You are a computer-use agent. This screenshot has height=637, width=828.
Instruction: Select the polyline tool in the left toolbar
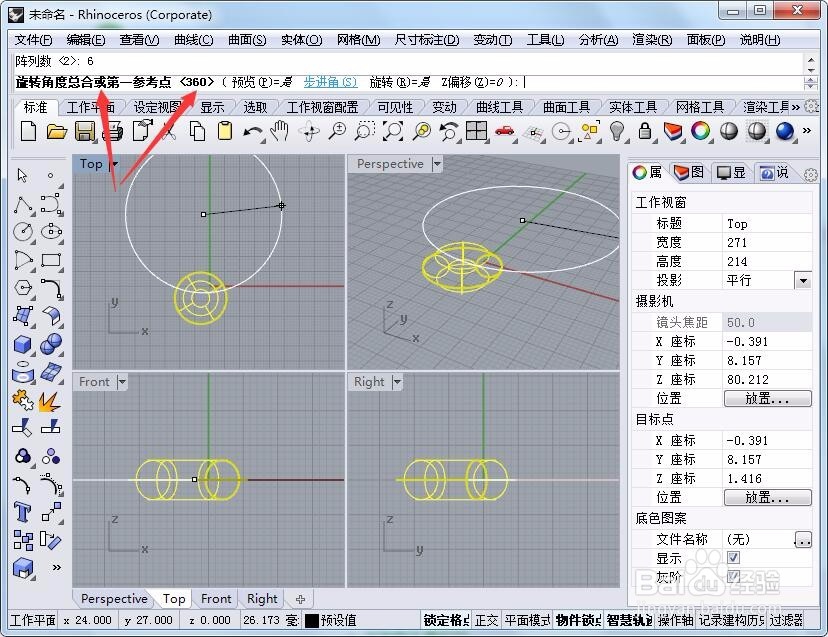23,204
